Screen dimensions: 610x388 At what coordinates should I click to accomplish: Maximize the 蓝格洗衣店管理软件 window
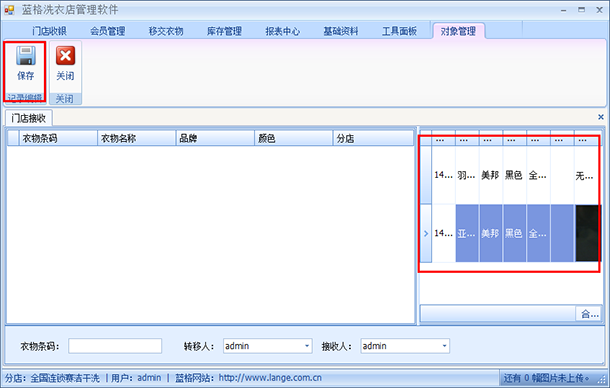581,10
